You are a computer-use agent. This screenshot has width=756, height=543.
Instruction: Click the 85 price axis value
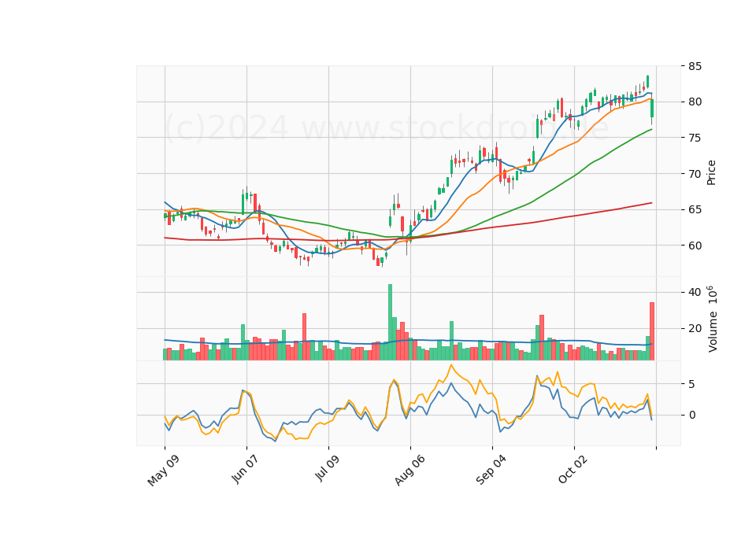coord(695,66)
